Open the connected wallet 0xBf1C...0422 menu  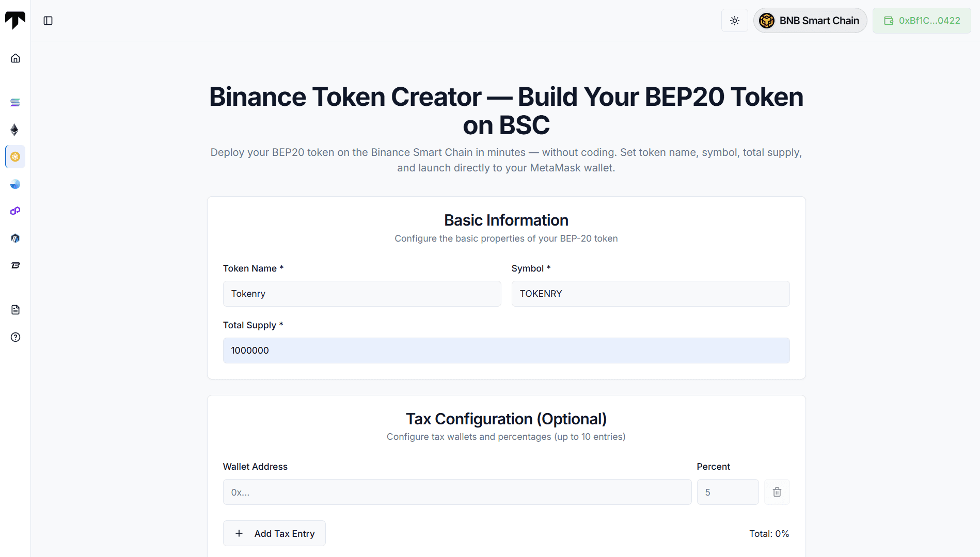point(922,21)
